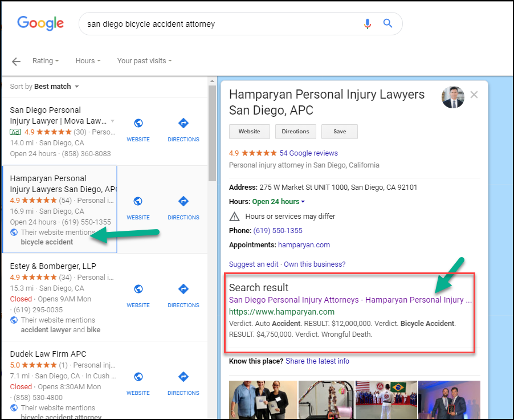Click the https://www.hamparyan.com URL
The image size is (514, 420).
(282, 312)
